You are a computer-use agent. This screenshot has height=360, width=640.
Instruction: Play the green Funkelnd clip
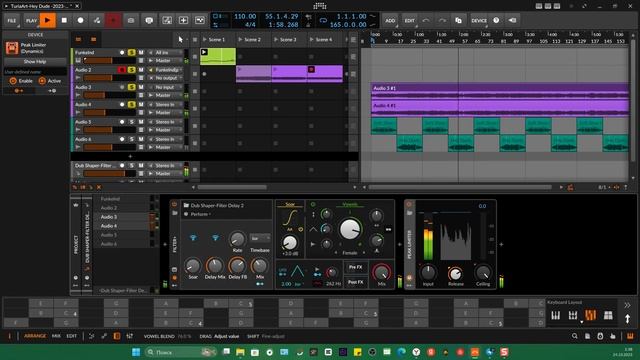pyautogui.click(x=204, y=52)
